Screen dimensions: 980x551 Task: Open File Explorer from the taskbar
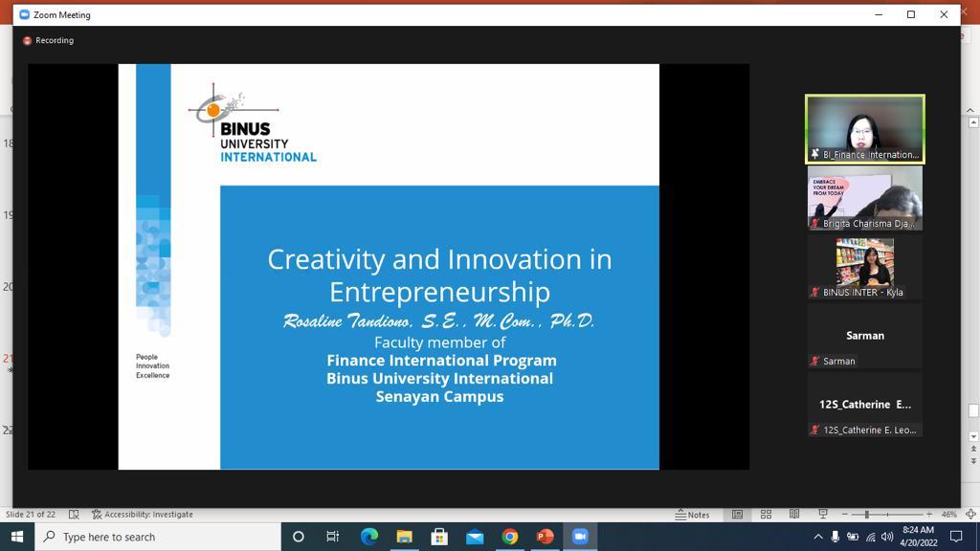(405, 537)
